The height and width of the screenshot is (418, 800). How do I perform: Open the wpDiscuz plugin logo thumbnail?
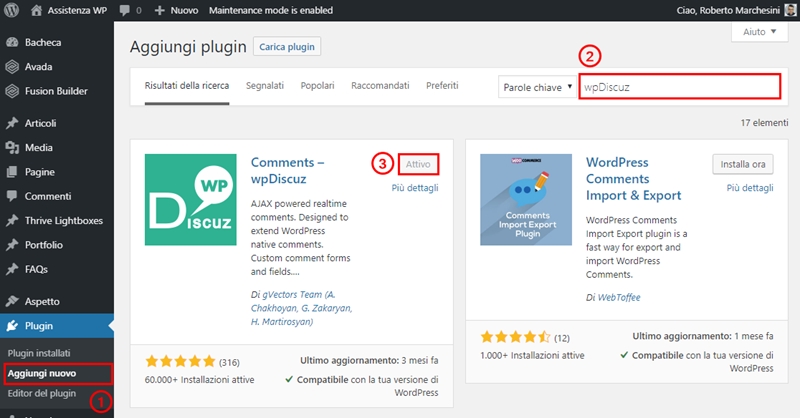(x=190, y=200)
